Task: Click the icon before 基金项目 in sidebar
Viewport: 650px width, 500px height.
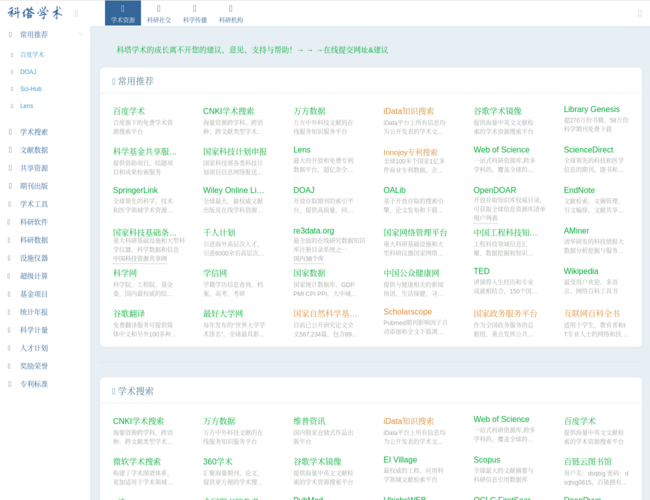Action: click(x=11, y=294)
